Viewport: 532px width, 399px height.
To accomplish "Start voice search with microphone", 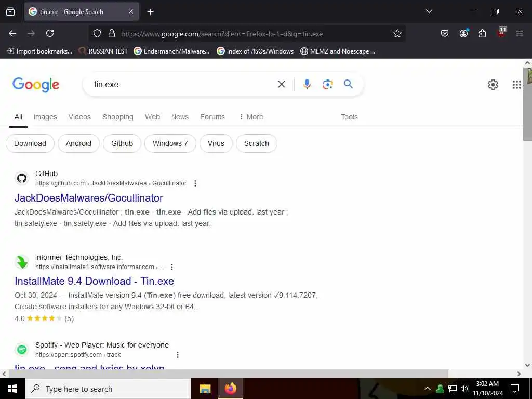I will click(x=307, y=84).
